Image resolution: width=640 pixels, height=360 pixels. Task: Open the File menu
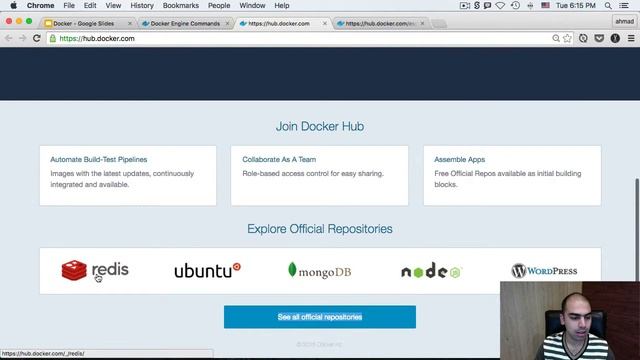coord(69,5)
